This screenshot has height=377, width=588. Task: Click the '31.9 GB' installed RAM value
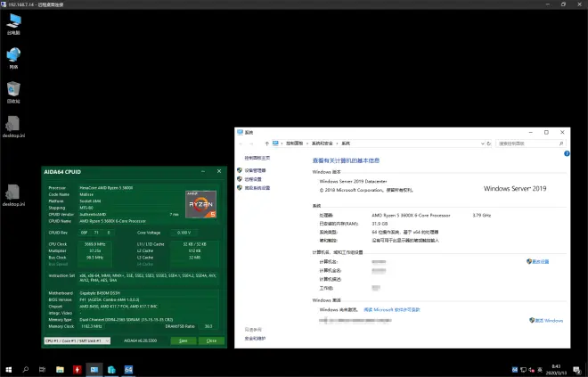click(380, 224)
